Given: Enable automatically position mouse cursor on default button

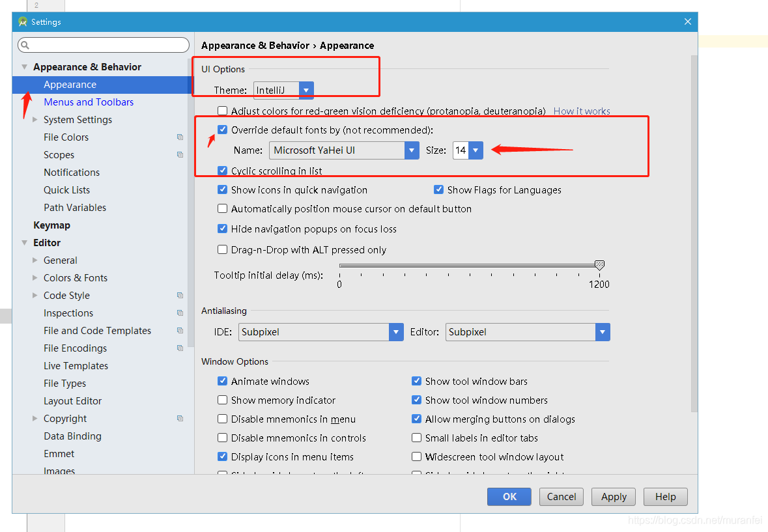Looking at the screenshot, I should (222, 208).
